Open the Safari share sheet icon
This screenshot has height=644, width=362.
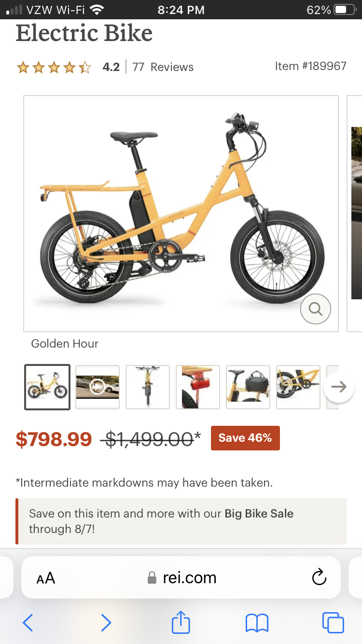pos(181,622)
